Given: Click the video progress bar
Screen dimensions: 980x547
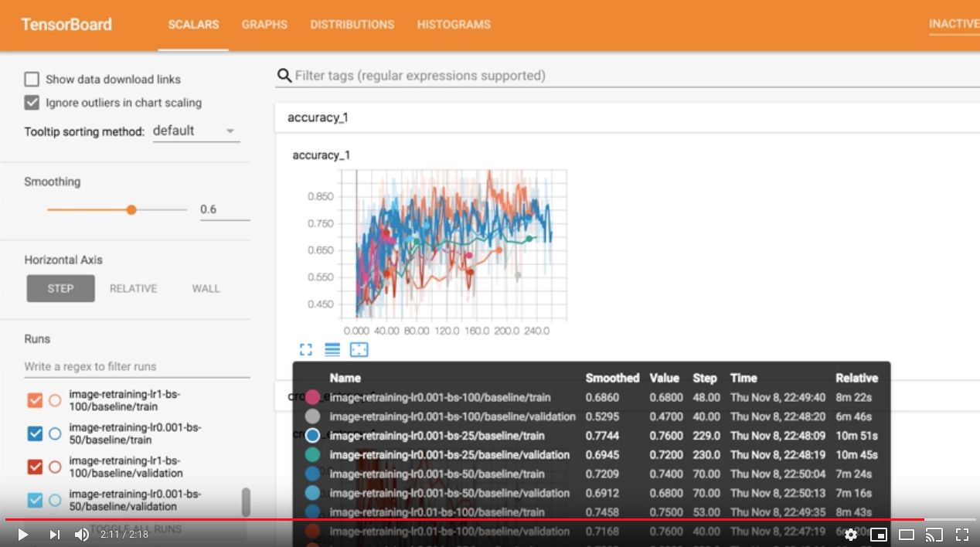Looking at the screenshot, I should click(490, 519).
